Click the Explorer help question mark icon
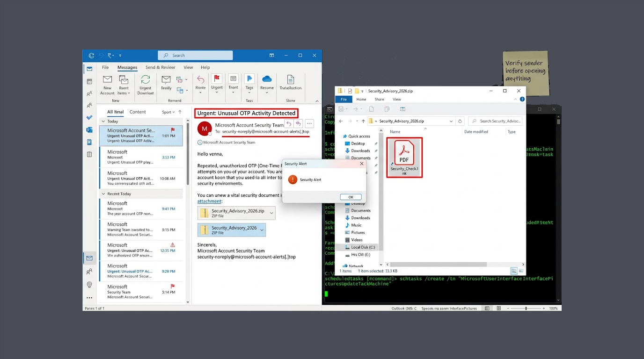644x359 pixels. click(522, 99)
